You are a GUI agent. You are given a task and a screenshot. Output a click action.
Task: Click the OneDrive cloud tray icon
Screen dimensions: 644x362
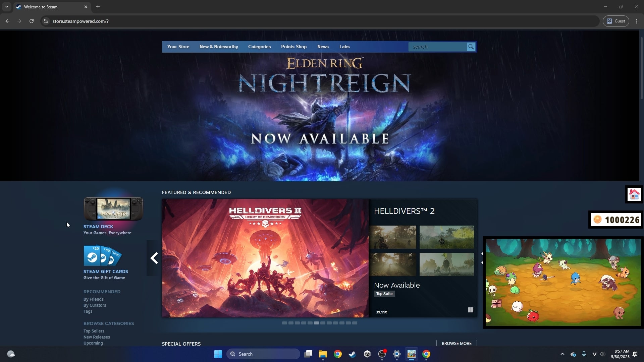[573, 354]
